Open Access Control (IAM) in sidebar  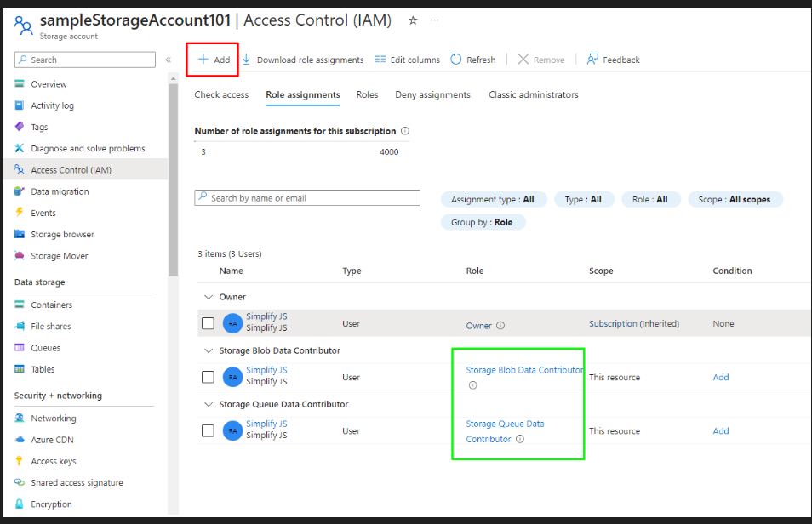[x=85, y=169]
